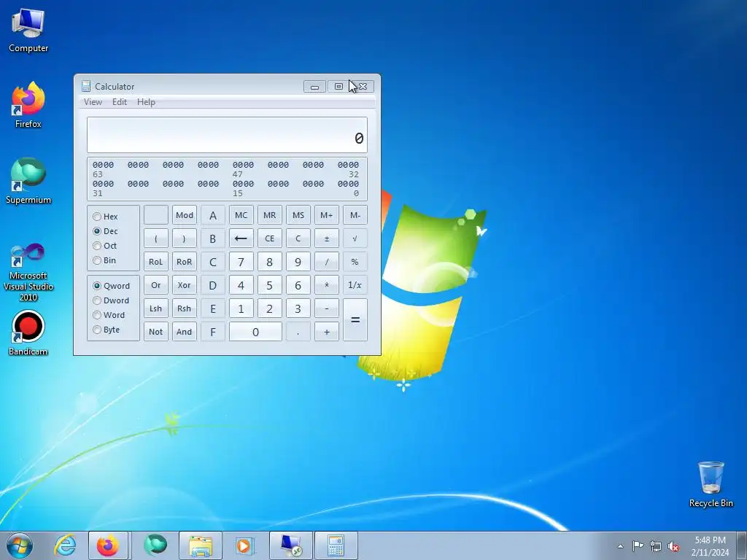Click the taskbar clock showing 5:48 PM
Screen dimensions: 747x560
(x=710, y=546)
